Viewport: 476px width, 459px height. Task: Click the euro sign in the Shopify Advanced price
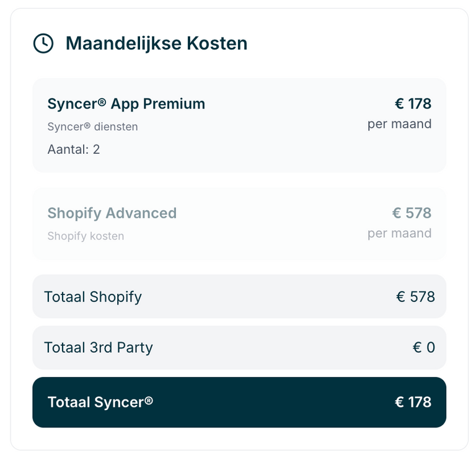click(397, 213)
